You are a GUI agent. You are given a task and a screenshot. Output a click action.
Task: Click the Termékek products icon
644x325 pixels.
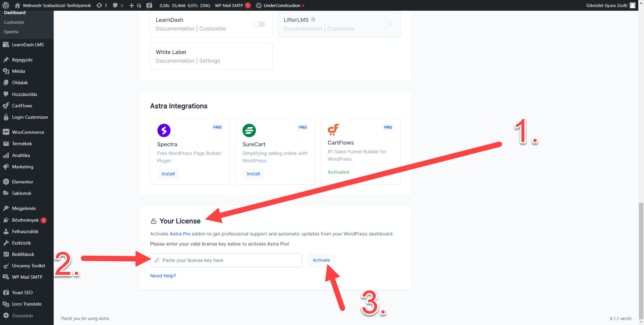click(6, 144)
